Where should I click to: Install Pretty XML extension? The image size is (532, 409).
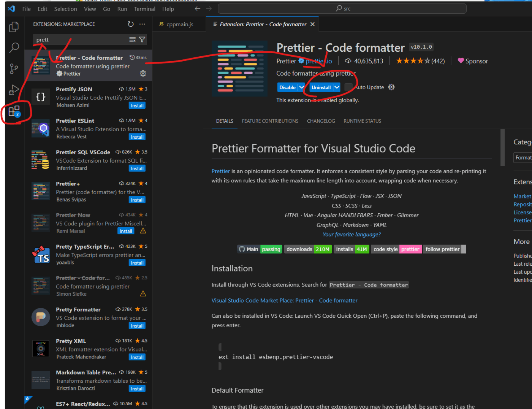coord(137,357)
